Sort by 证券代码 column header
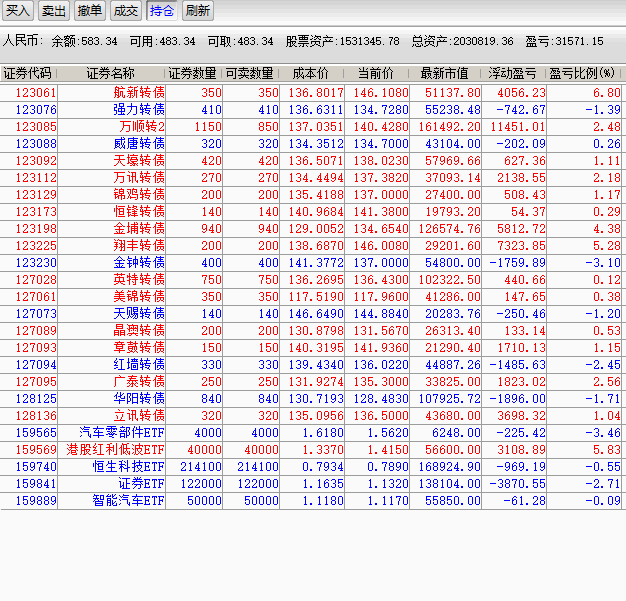Screen dimensions: 626x601 28,74
